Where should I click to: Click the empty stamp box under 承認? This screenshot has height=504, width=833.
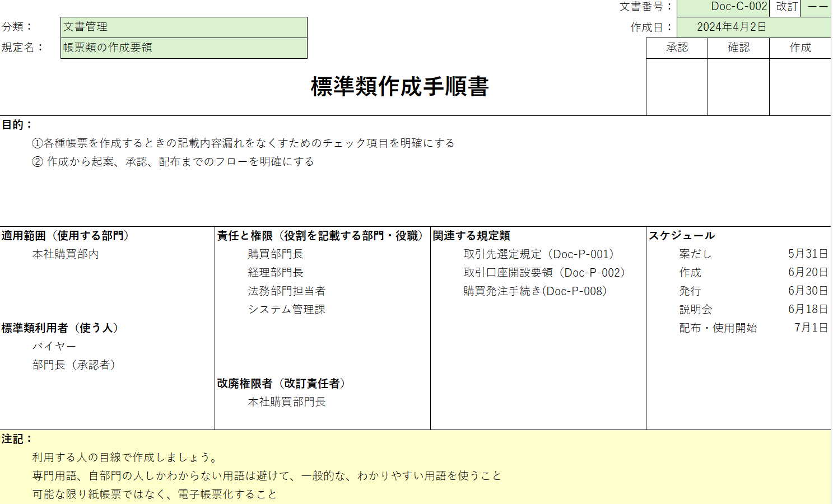[x=677, y=87]
